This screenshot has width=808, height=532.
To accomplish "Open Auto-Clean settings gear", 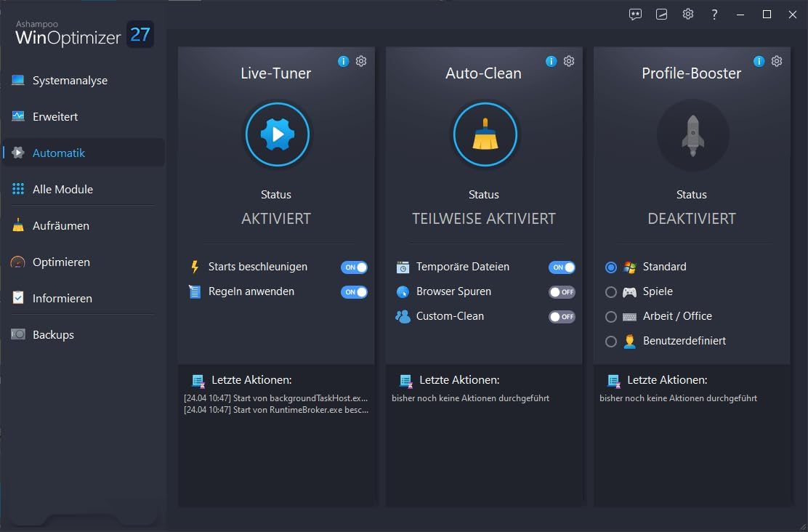I will click(x=569, y=61).
